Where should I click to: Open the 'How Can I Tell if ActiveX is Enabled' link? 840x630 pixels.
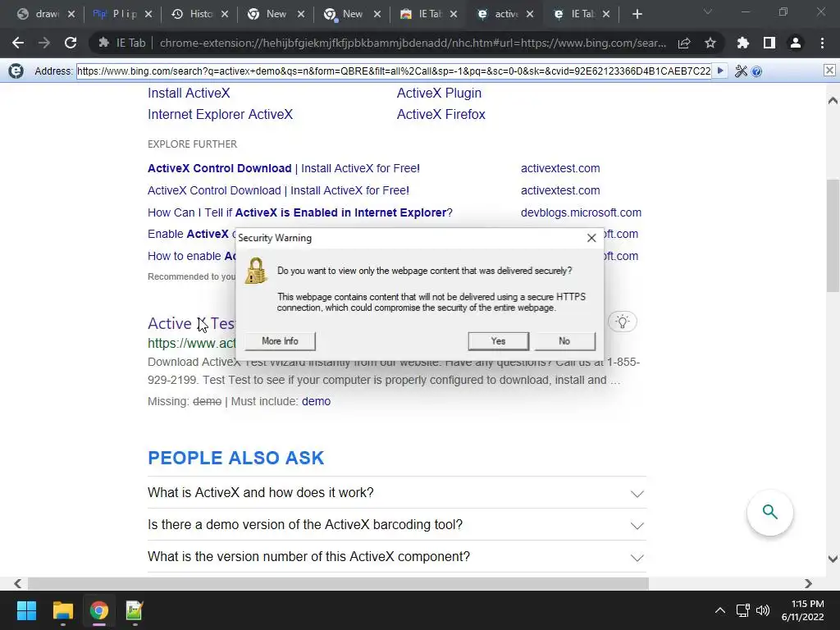(300, 212)
